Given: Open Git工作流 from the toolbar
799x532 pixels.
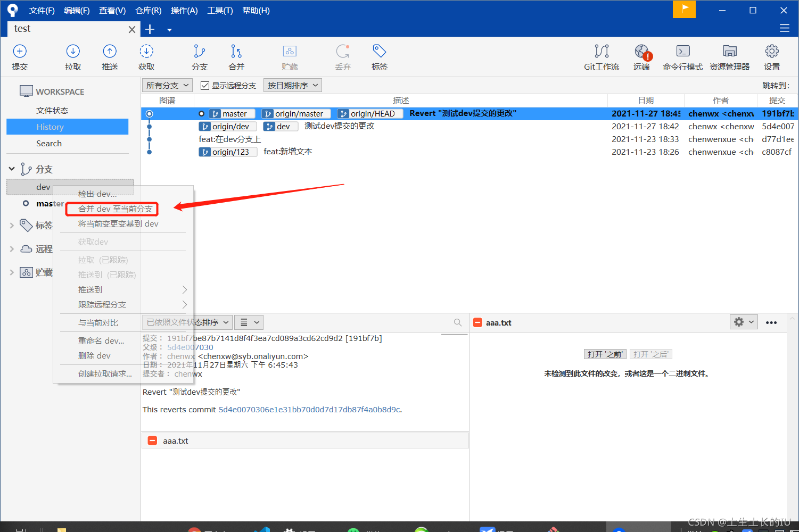Looking at the screenshot, I should click(x=602, y=57).
